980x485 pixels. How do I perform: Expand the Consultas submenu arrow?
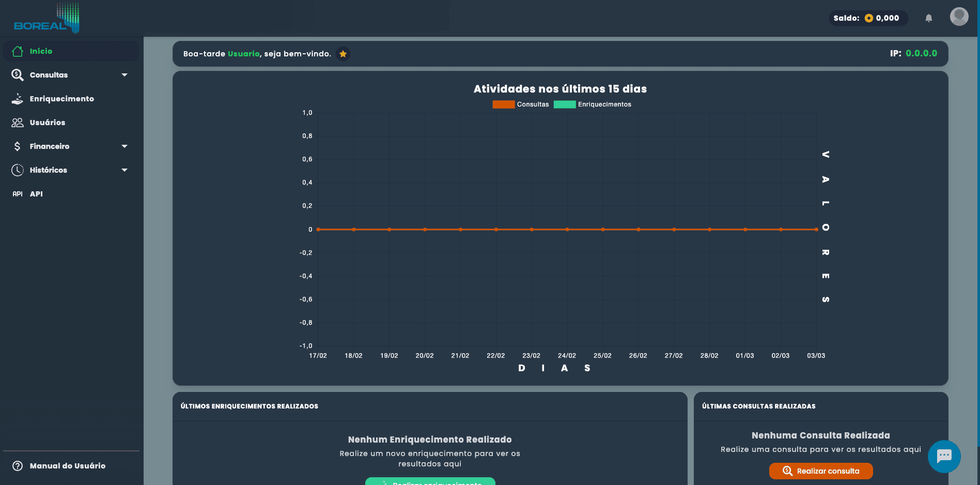point(125,75)
